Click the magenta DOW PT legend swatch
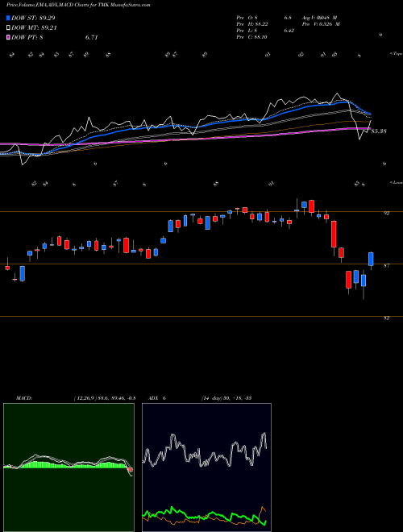The image size is (403, 532). pyautogui.click(x=8, y=37)
